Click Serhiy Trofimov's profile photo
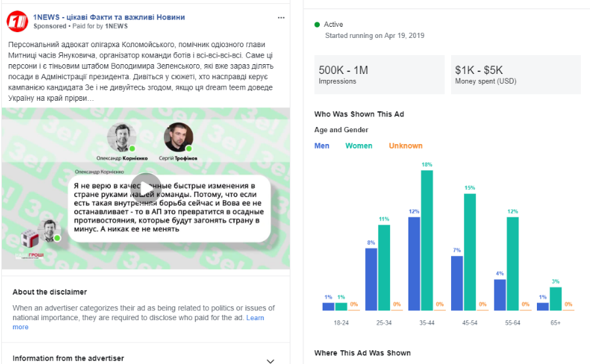Viewport: 590px width, 364px height. [x=178, y=137]
